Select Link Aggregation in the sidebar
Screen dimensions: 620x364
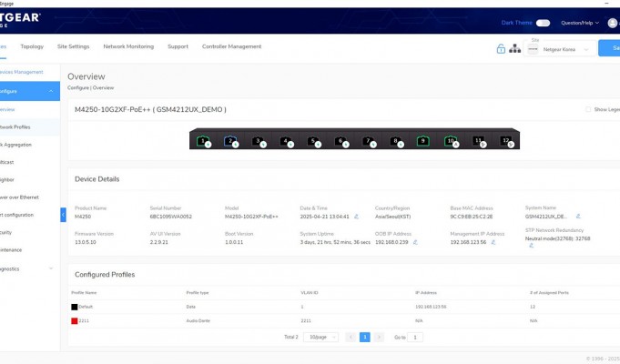coord(30,145)
